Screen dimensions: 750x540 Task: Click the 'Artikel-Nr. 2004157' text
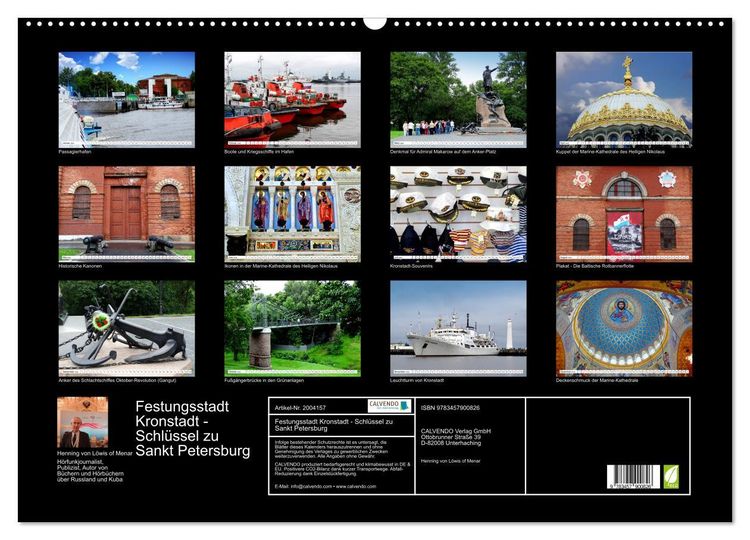pos(300,408)
